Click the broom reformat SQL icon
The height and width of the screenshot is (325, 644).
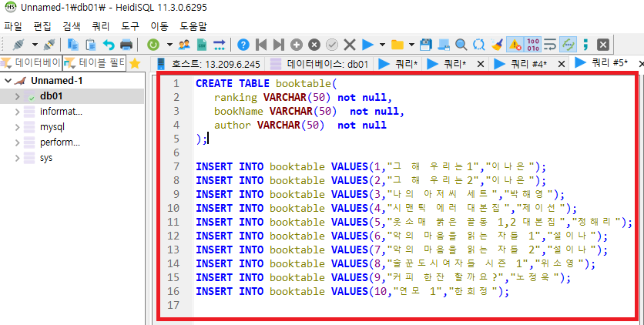point(497,45)
